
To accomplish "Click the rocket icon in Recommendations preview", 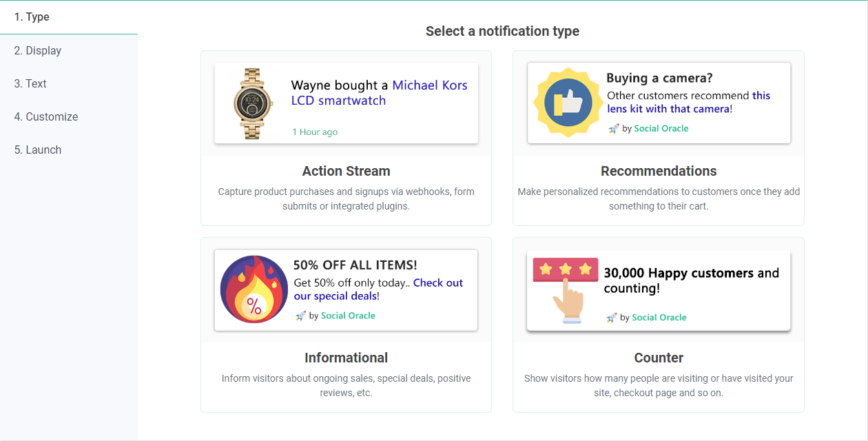I will (613, 128).
